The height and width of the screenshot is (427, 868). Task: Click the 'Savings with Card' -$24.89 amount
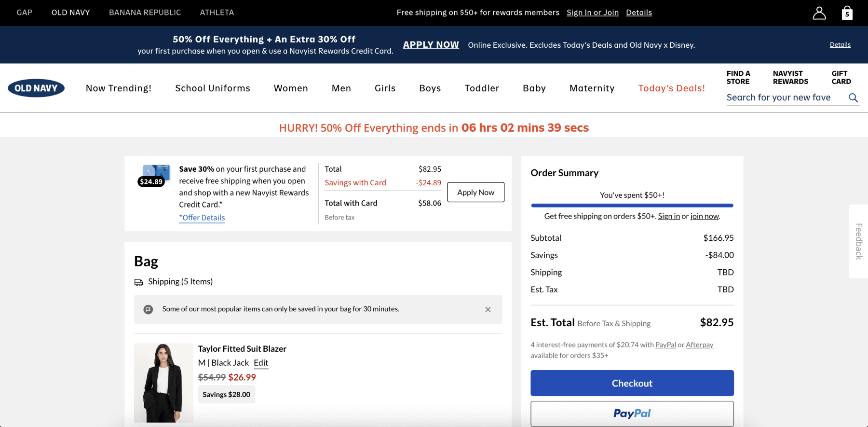click(429, 183)
